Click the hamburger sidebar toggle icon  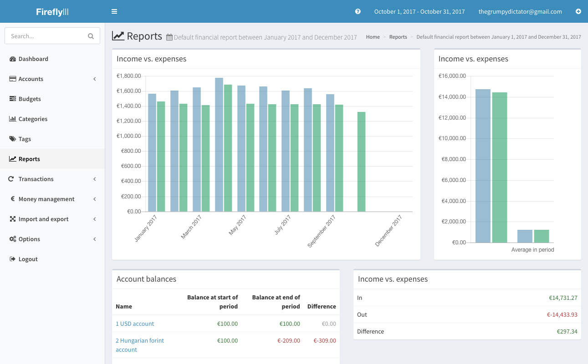pyautogui.click(x=114, y=11)
